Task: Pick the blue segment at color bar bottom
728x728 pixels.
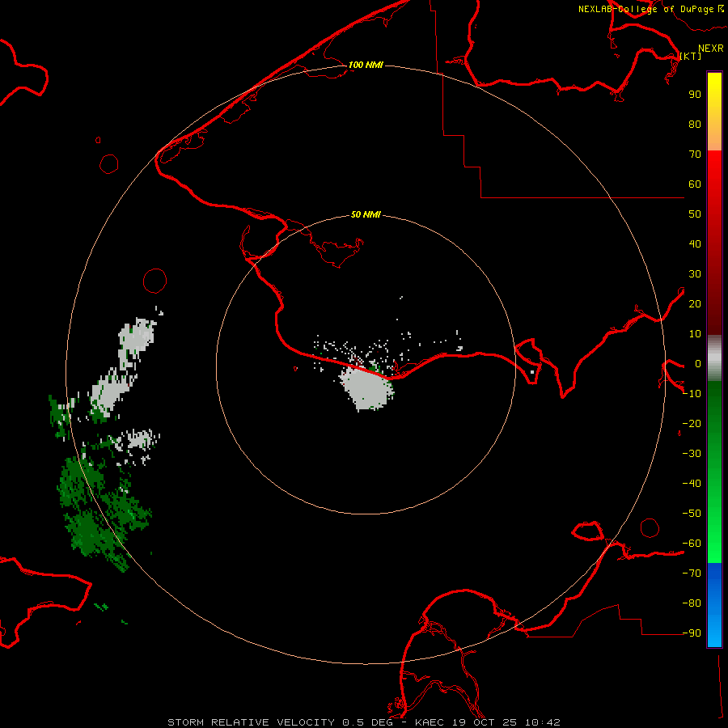Action: pos(714,605)
